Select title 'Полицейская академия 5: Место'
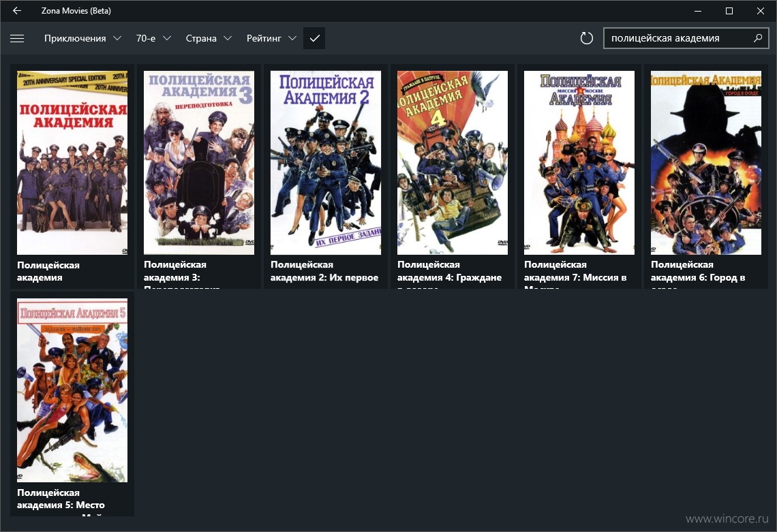The image size is (777, 532). point(61,499)
